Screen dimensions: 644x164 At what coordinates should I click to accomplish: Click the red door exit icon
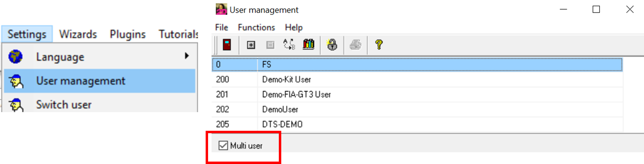tap(227, 45)
